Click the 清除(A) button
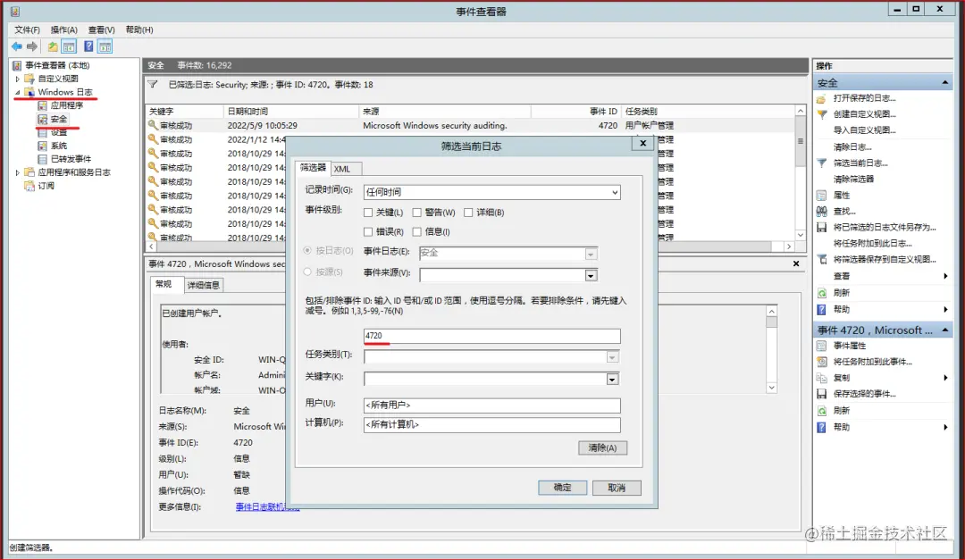This screenshot has height=560, width=965. tap(602, 447)
